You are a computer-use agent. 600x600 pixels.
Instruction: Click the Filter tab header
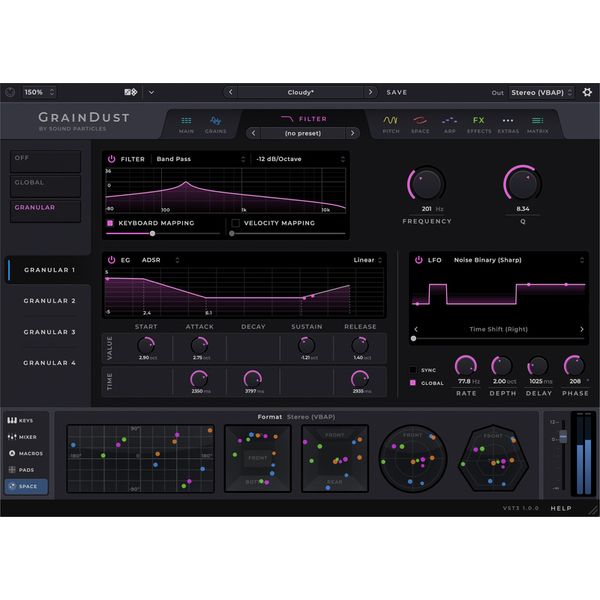point(304,119)
